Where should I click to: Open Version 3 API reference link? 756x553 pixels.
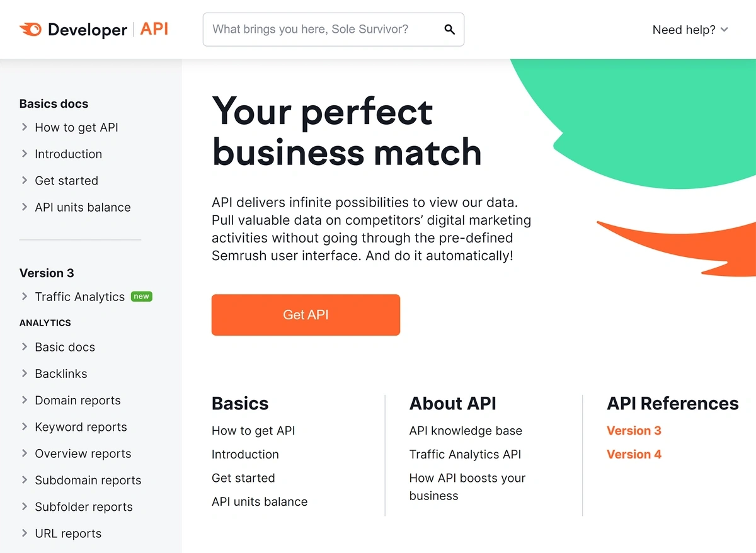click(x=634, y=431)
